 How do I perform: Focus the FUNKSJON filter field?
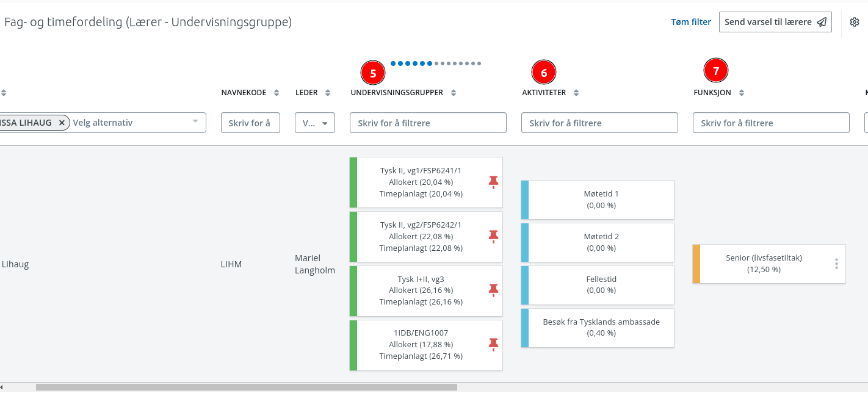(771, 123)
